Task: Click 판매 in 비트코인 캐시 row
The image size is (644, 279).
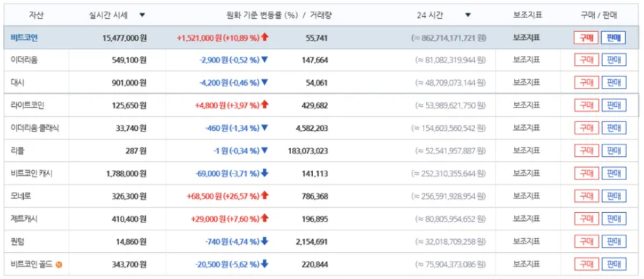Action: point(614,174)
